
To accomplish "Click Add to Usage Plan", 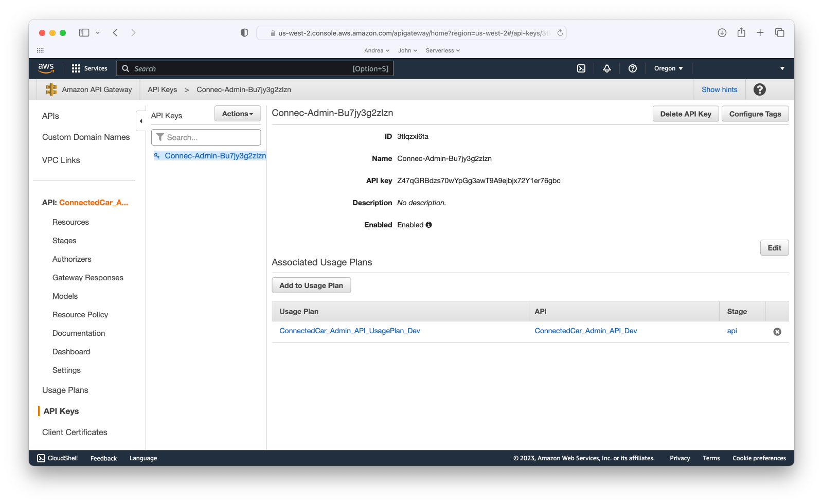I will point(311,285).
